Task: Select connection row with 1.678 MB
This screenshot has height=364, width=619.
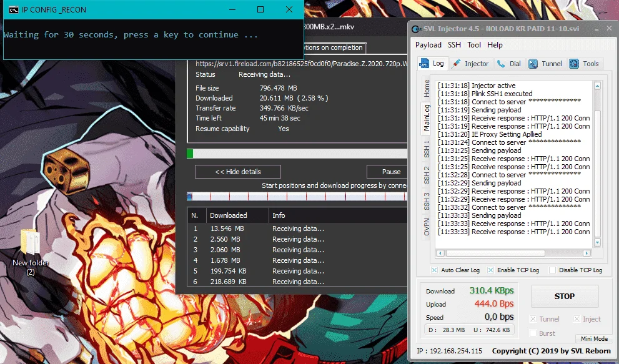Action: tap(297, 260)
